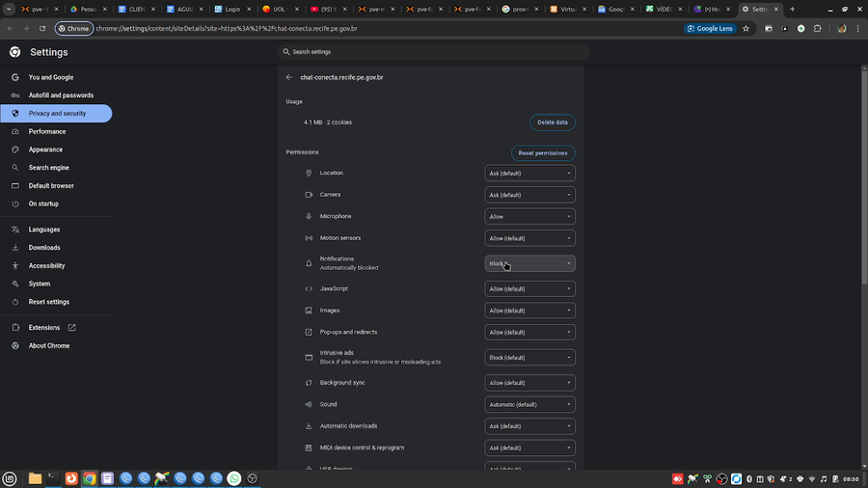Open the Extensions puzzle icon in toolbar

pos(818,28)
